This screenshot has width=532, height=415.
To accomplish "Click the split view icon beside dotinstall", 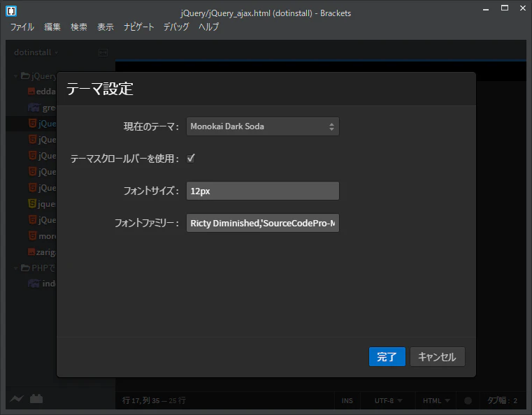I will coord(103,52).
